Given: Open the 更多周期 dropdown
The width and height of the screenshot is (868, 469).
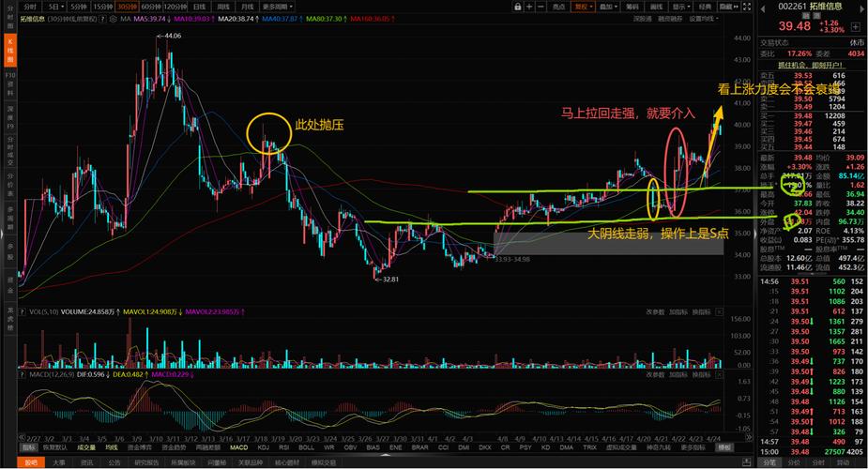Looking at the screenshot, I should 278,7.
